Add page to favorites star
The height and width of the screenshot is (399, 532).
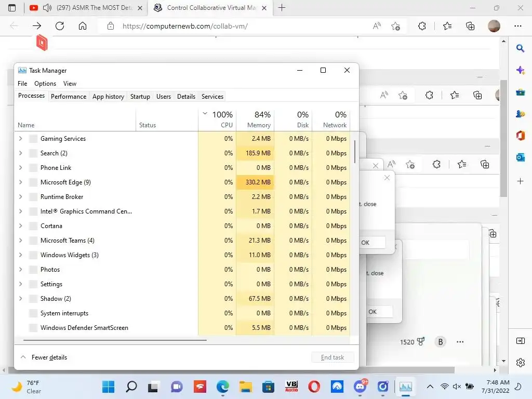click(395, 26)
